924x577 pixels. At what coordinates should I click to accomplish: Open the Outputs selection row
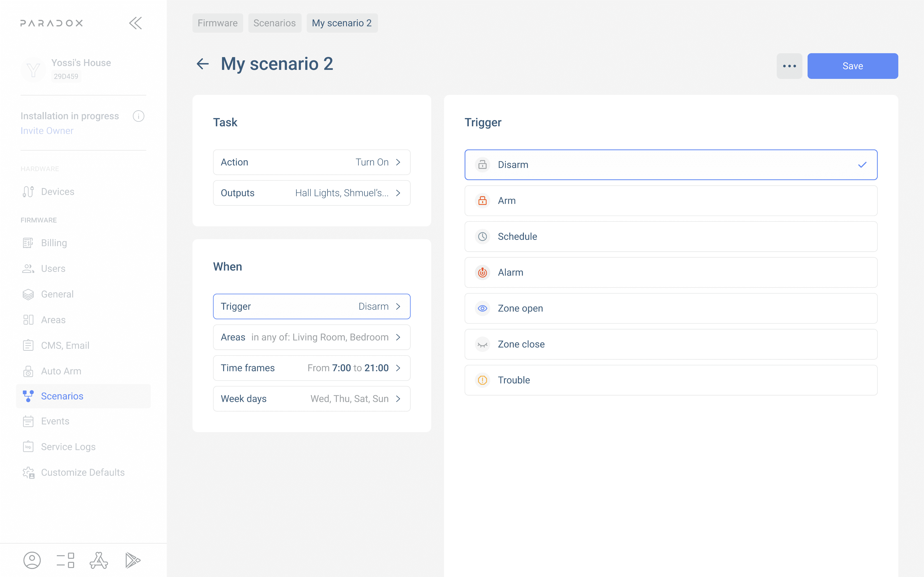click(312, 193)
